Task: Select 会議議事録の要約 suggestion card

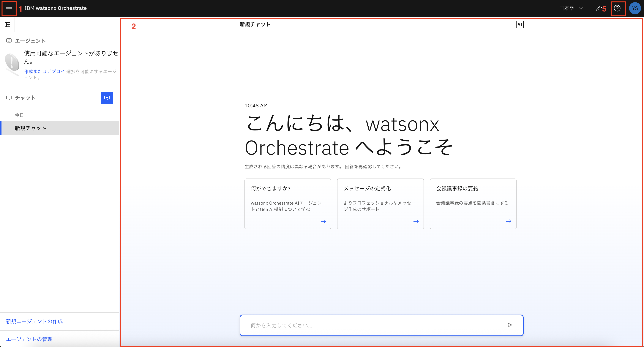Action: tap(473, 204)
